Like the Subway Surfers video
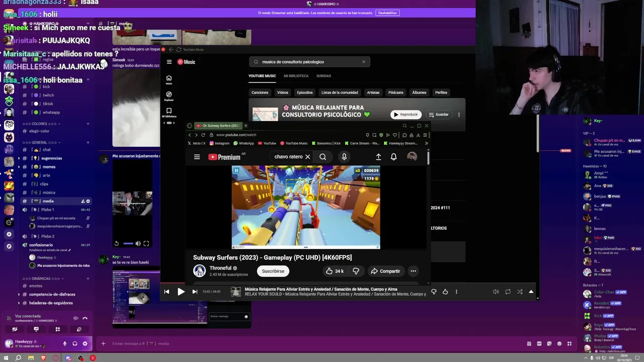Viewport: 644px width, 362px height. pyautogui.click(x=335, y=271)
